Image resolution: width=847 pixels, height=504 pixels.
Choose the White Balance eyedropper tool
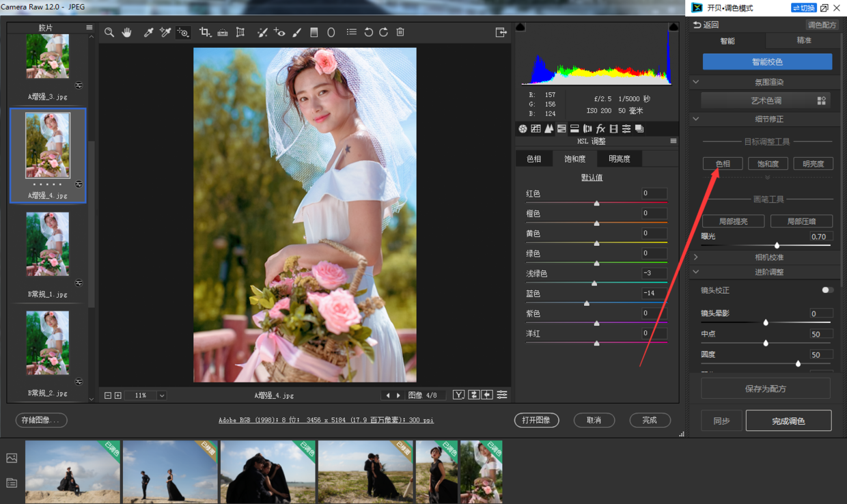pos(148,32)
